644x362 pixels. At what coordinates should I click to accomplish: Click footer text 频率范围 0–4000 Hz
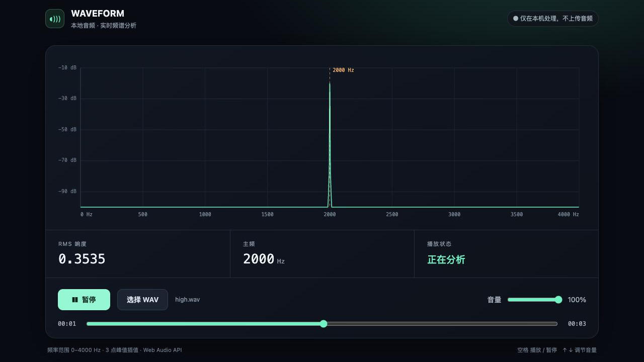(x=74, y=350)
